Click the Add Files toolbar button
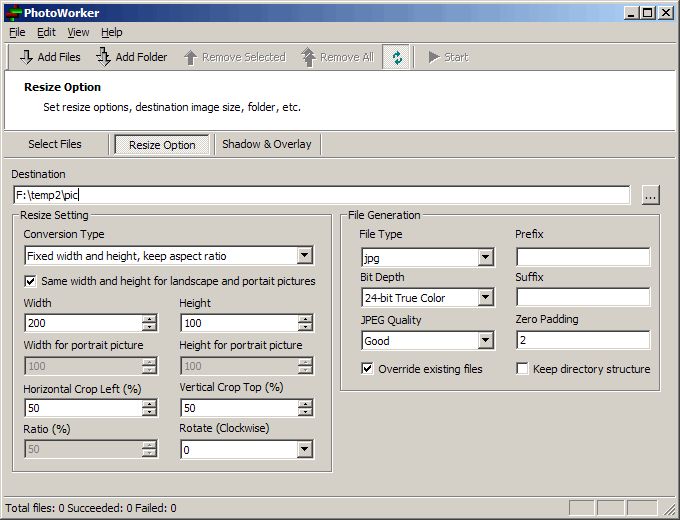The height and width of the screenshot is (520, 680). point(50,57)
